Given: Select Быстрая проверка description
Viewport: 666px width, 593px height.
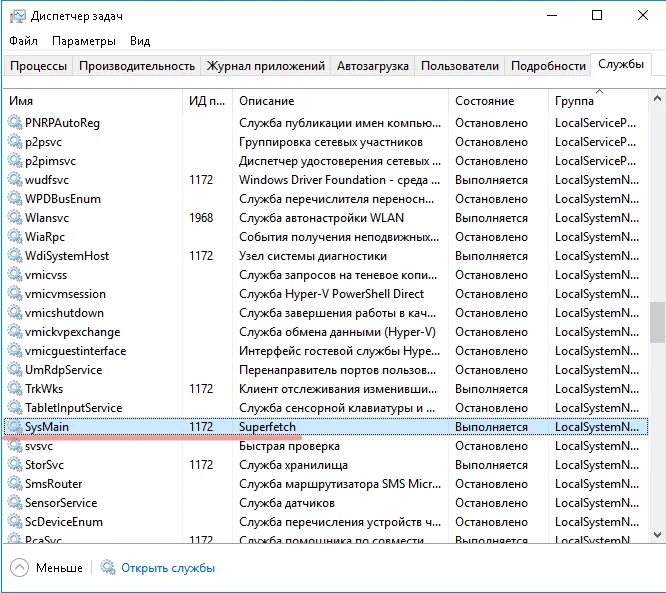Looking at the screenshot, I should [x=289, y=446].
